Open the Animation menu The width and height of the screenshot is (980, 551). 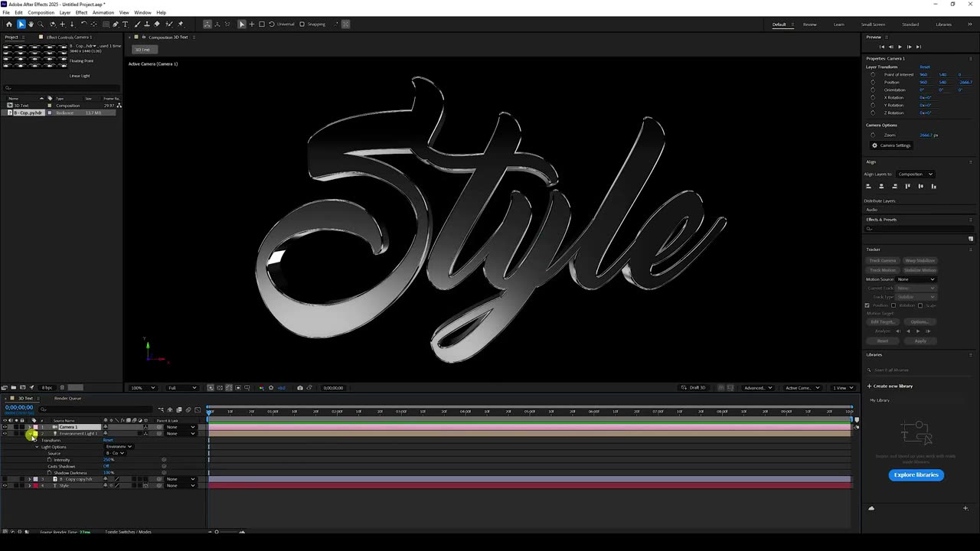(103, 13)
